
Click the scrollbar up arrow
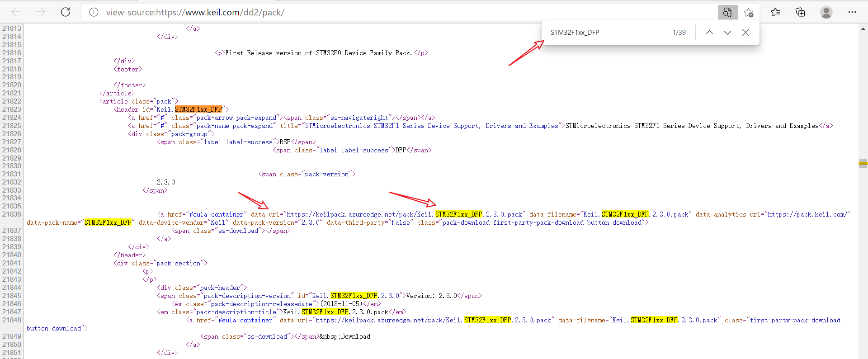click(863, 28)
